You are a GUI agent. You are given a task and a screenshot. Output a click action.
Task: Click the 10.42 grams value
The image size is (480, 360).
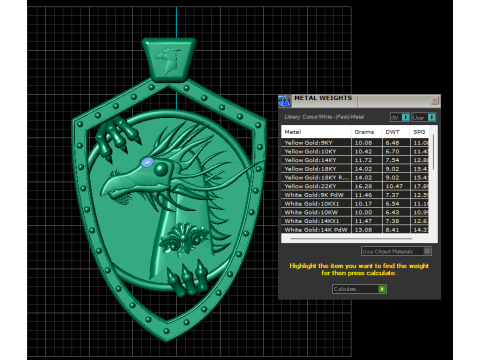pos(363,151)
